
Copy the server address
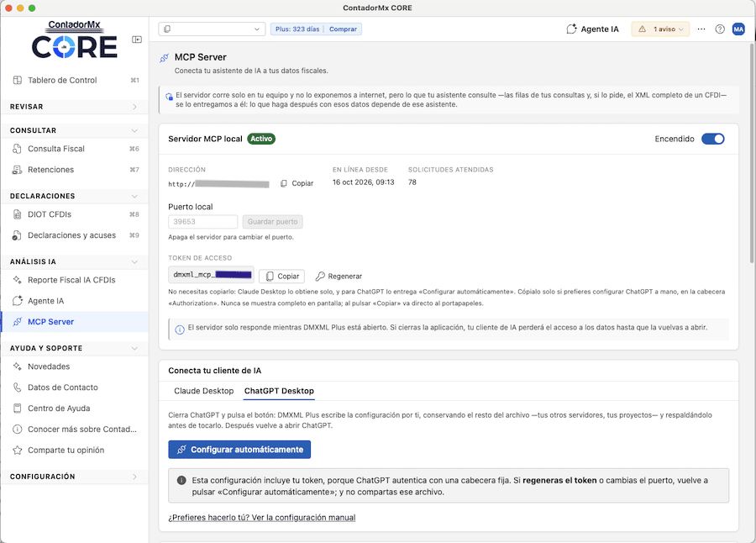[297, 183]
